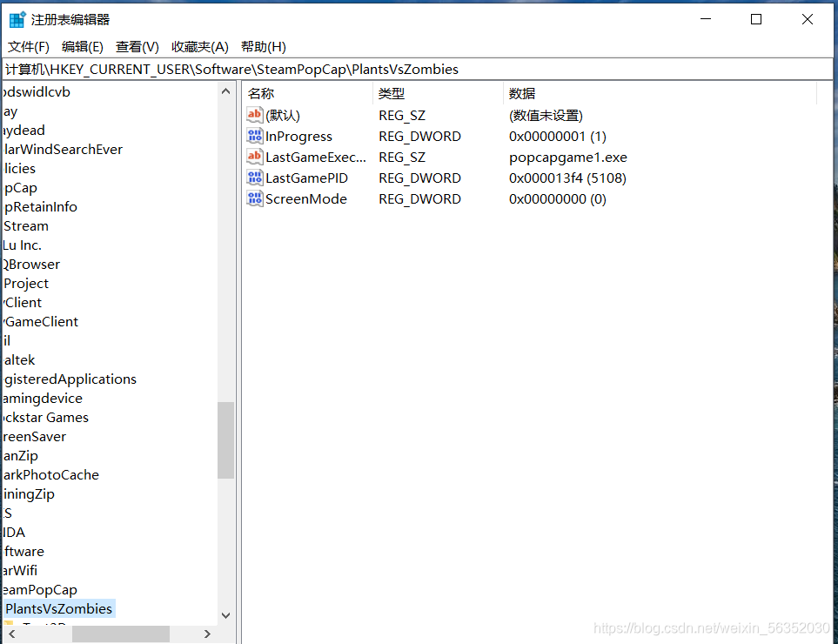838x644 pixels.
Task: Select the reenSaver tree key
Action: (x=34, y=437)
